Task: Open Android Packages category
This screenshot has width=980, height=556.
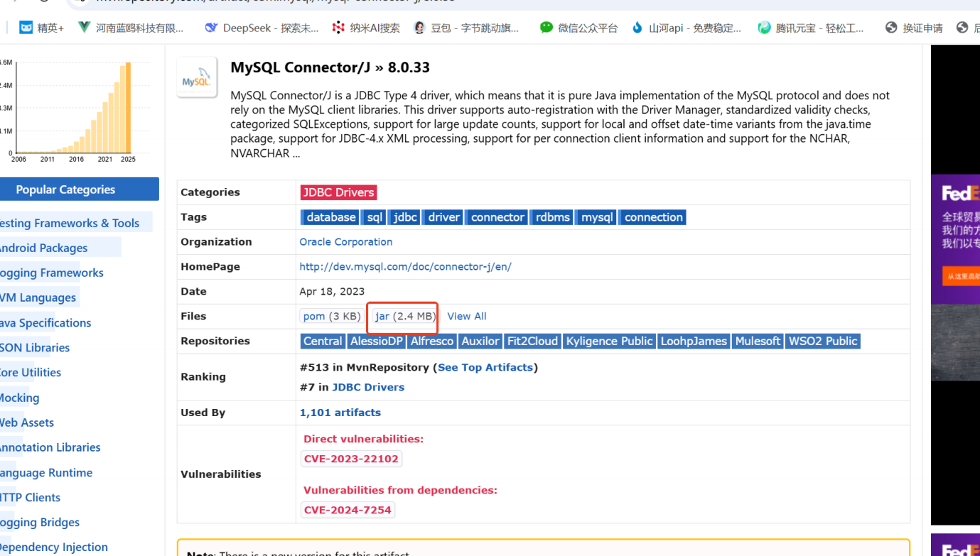Action: point(43,248)
